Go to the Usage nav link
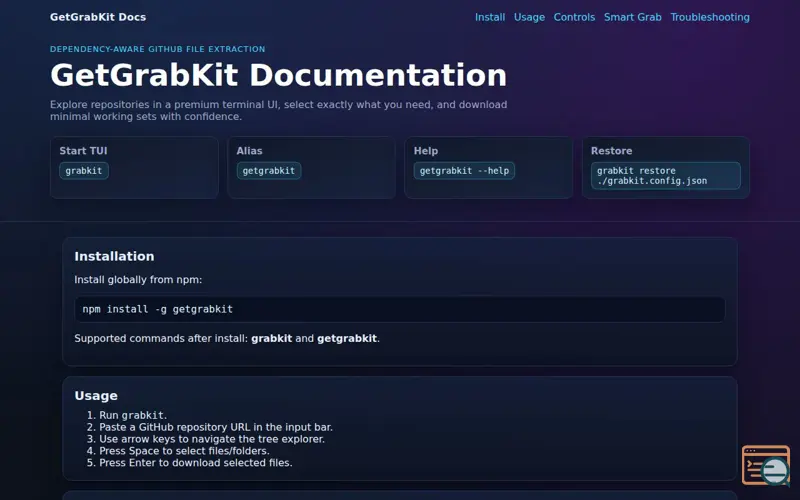 (x=529, y=17)
